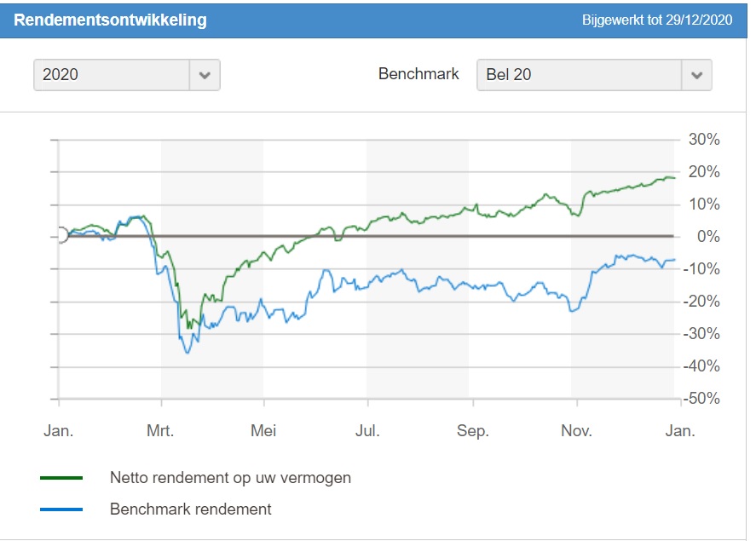This screenshot has width=756, height=541.
Task: Select the Mei label on the time axis
Action: [263, 431]
